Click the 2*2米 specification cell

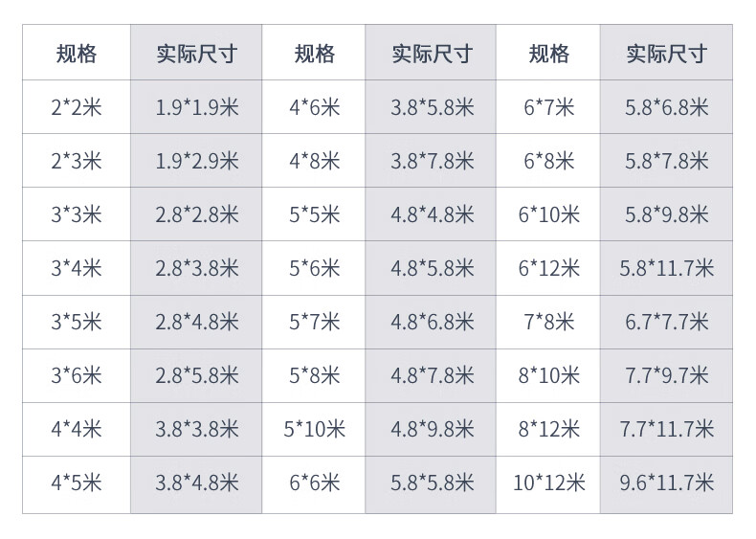[x=77, y=106]
